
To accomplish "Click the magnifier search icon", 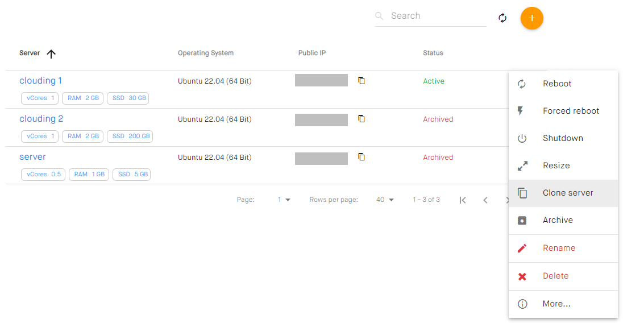I will point(379,16).
